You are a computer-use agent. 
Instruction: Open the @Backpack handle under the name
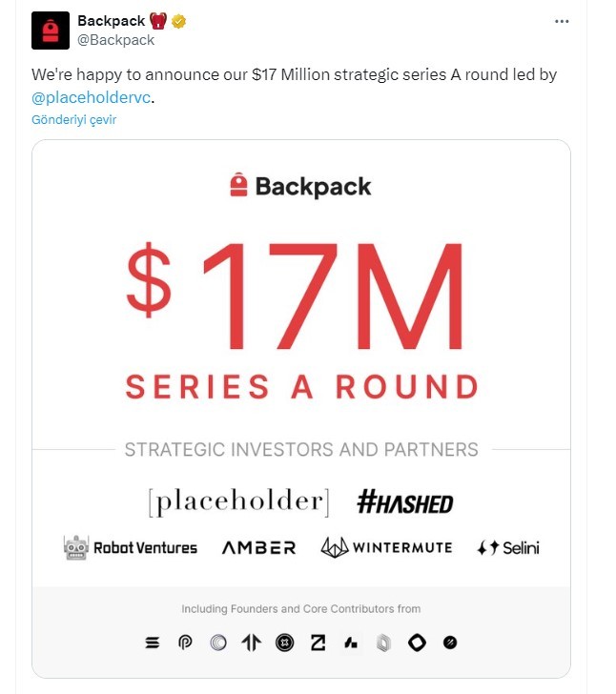pyautogui.click(x=115, y=40)
